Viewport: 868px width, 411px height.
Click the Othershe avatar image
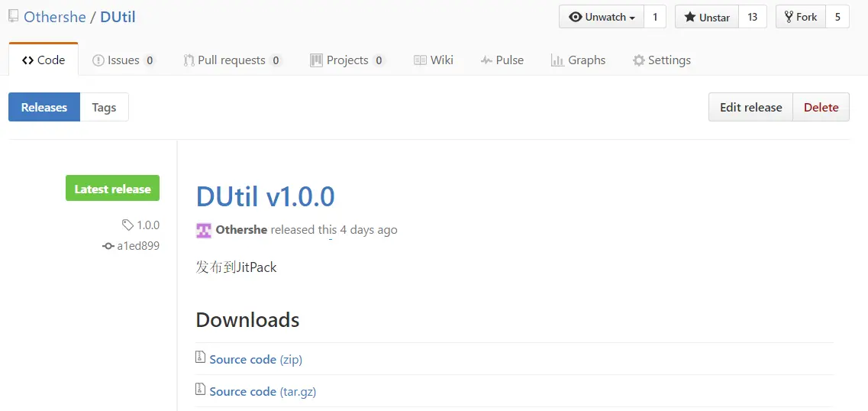[204, 231]
